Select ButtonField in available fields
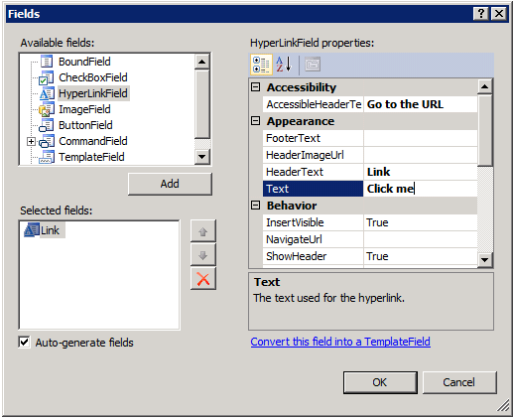 coord(85,125)
